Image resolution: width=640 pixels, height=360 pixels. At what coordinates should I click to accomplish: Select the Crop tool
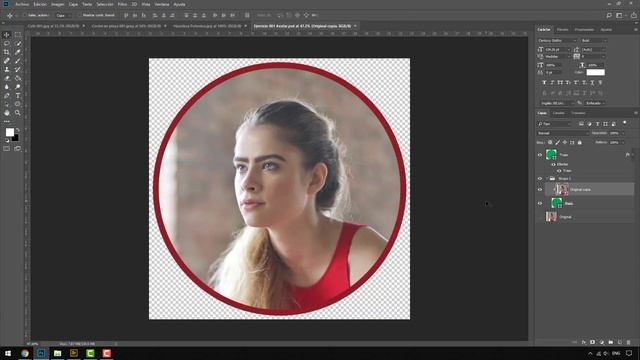(7, 52)
